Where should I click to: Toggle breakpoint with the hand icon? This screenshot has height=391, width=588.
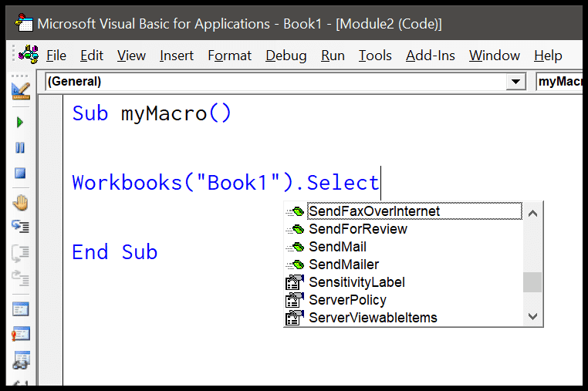click(x=20, y=203)
